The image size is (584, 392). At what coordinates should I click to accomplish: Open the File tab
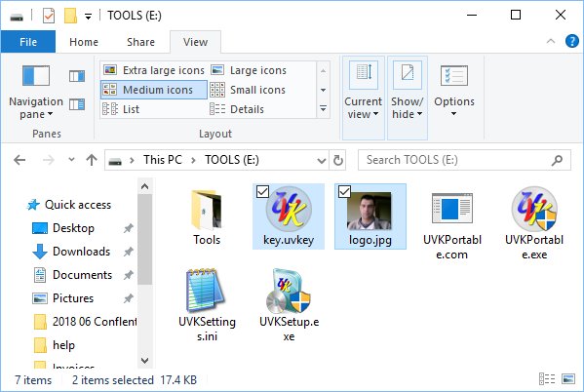point(28,42)
